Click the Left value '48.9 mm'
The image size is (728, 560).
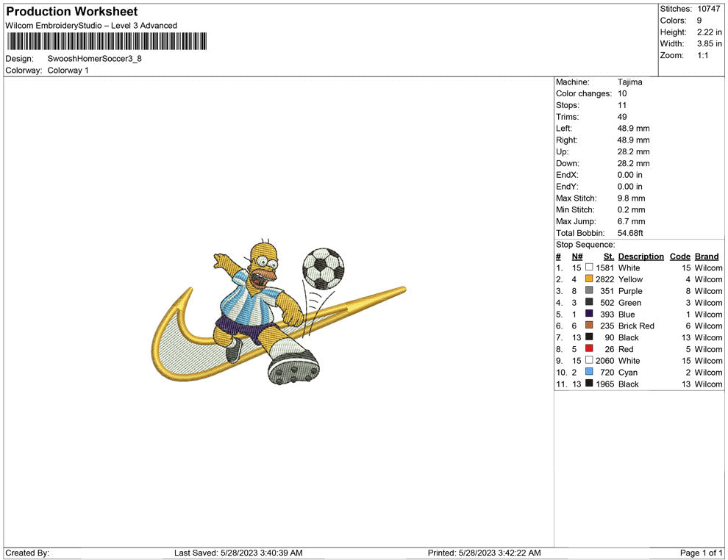click(634, 129)
